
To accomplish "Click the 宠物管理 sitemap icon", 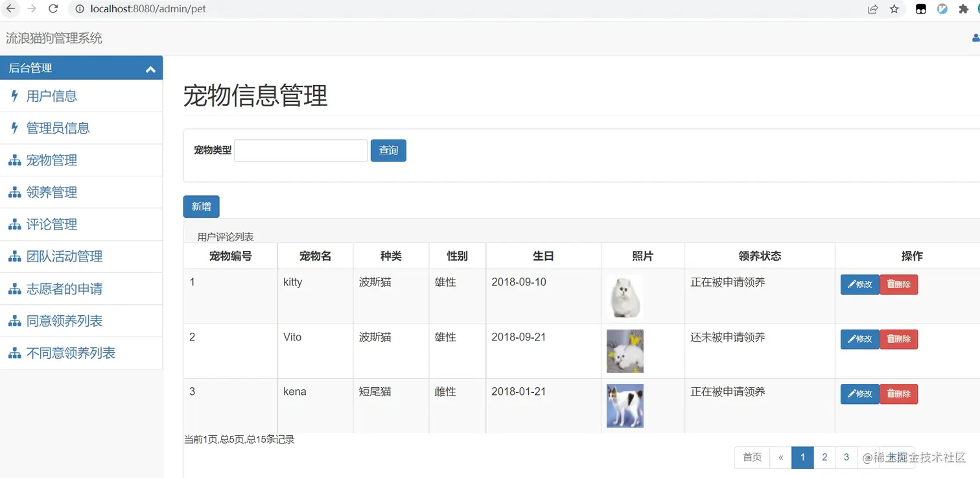I will pyautogui.click(x=14, y=160).
